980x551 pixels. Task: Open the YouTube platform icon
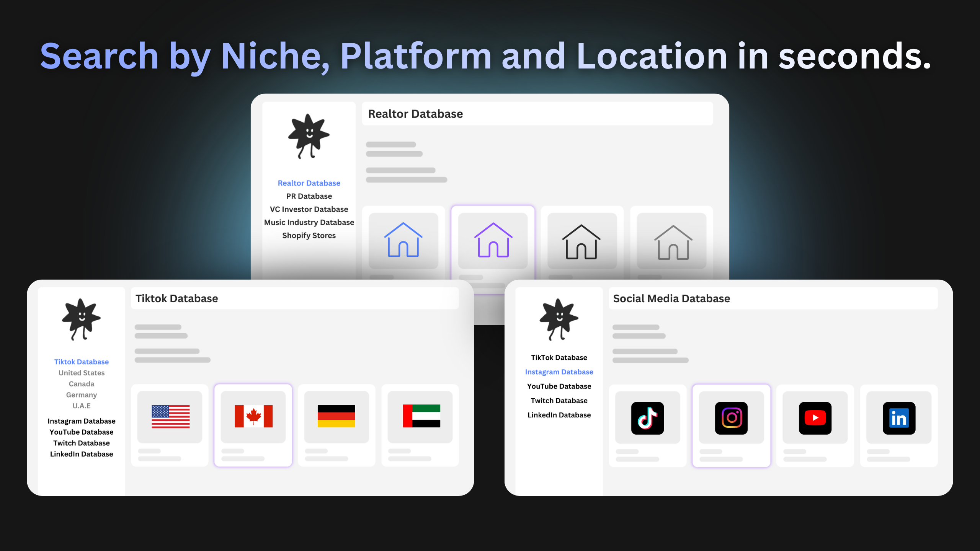pyautogui.click(x=815, y=418)
